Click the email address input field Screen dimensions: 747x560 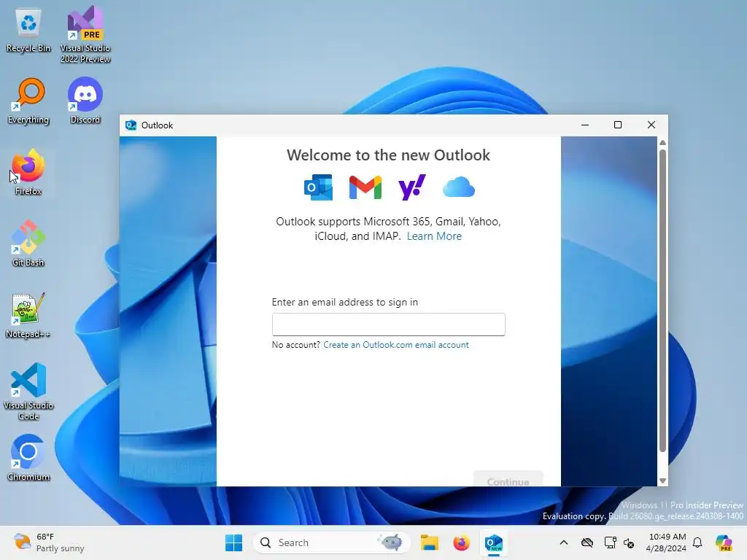pos(388,324)
